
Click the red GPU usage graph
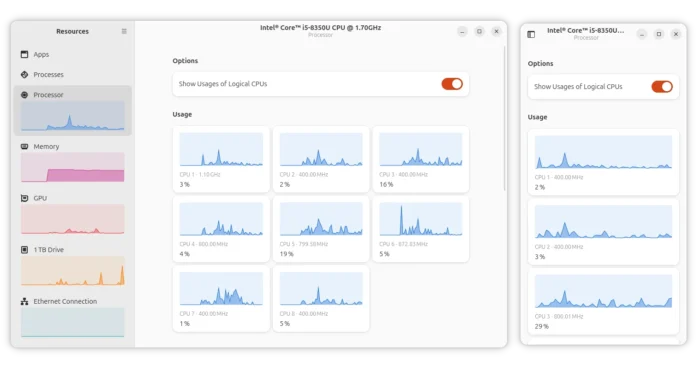(x=73, y=219)
